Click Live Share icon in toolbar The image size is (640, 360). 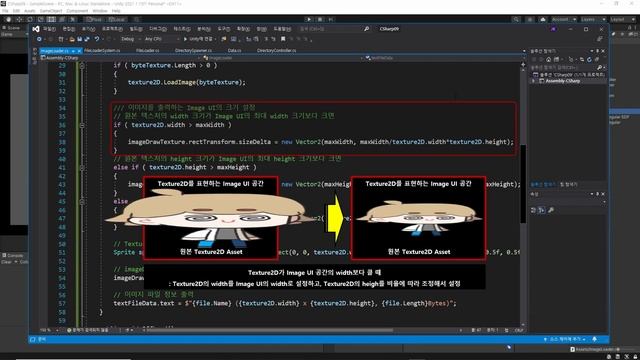600,39
